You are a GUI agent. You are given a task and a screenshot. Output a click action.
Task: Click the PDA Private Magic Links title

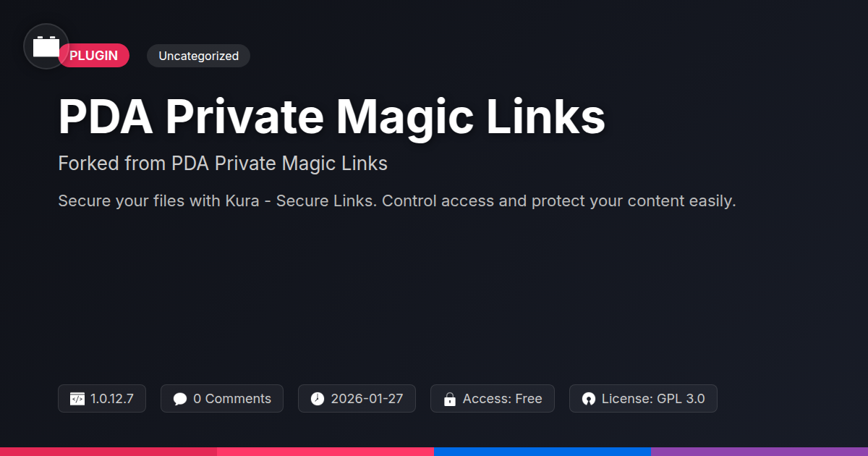pos(331,117)
